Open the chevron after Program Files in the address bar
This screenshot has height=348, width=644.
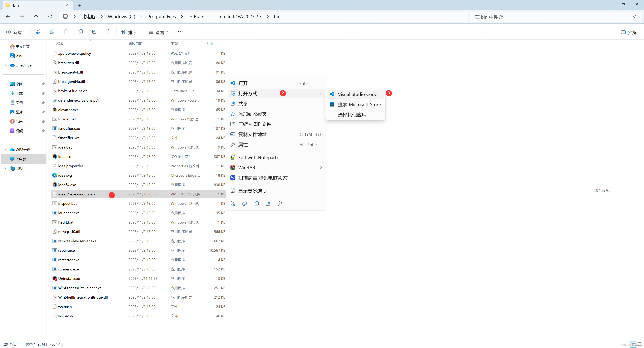tap(182, 16)
